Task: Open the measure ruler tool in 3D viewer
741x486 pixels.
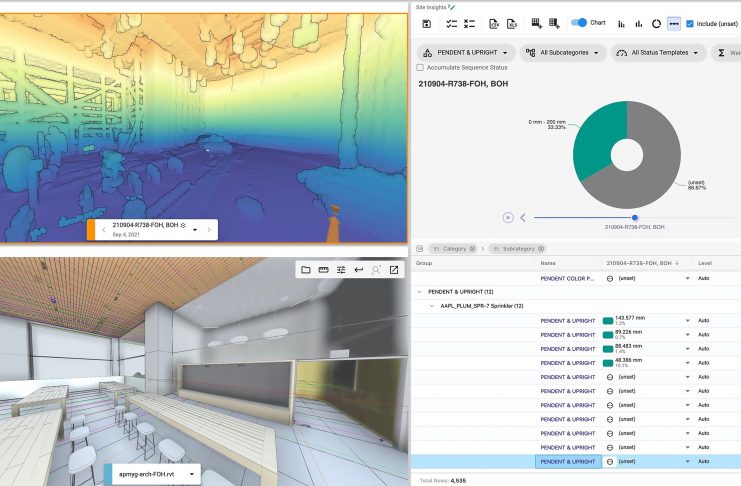Action: coord(323,270)
